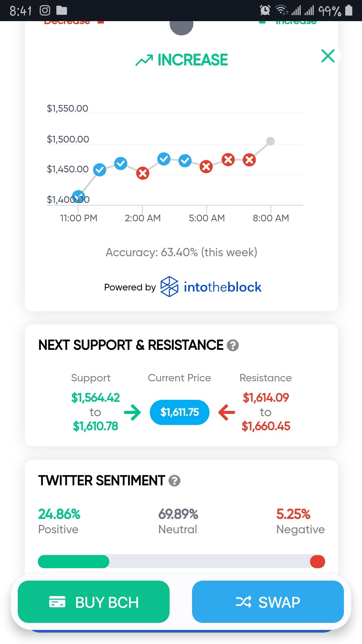Tap the BUY BCH button
The height and width of the screenshot is (644, 362).
point(94,602)
